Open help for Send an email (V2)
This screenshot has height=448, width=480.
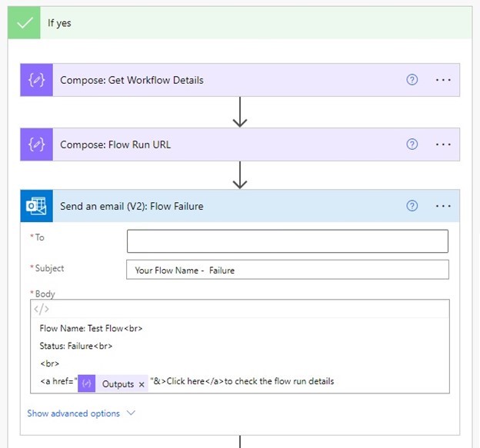click(412, 206)
